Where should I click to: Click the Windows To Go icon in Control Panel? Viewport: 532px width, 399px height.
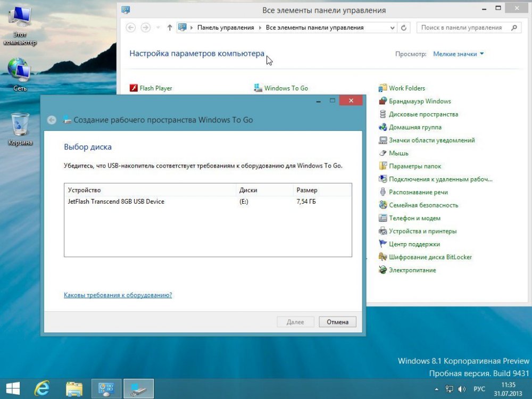click(x=258, y=88)
